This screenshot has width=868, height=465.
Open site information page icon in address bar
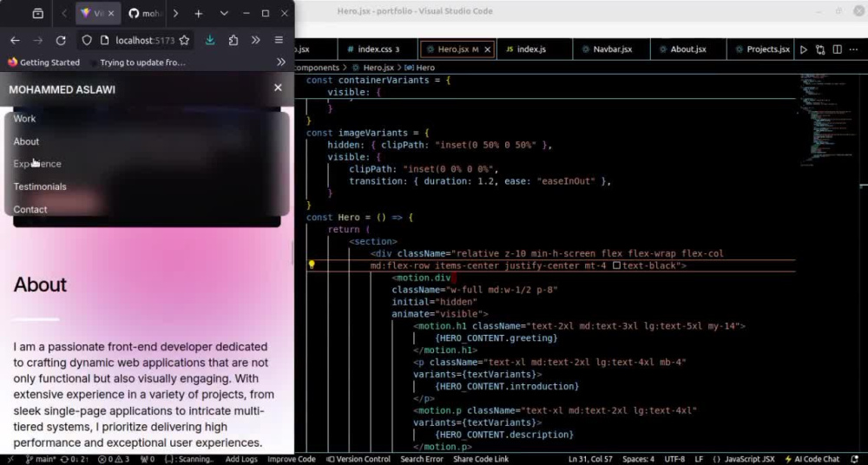click(104, 40)
